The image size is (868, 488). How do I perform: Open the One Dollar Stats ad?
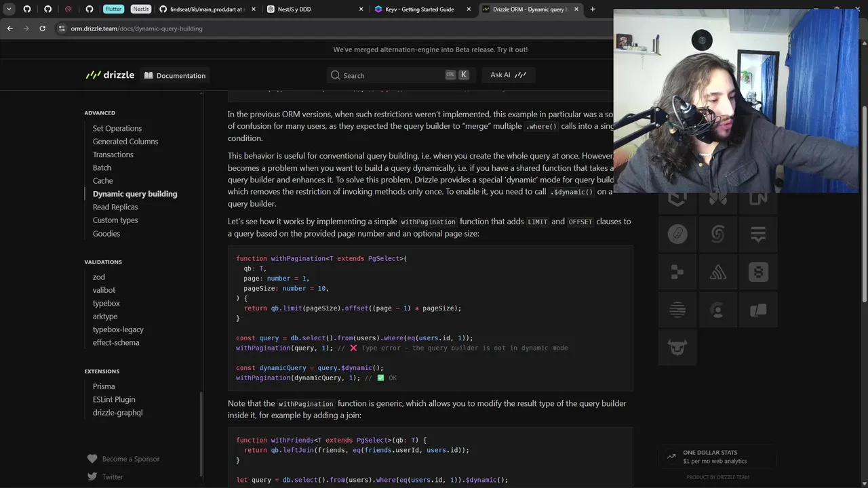coord(717,457)
